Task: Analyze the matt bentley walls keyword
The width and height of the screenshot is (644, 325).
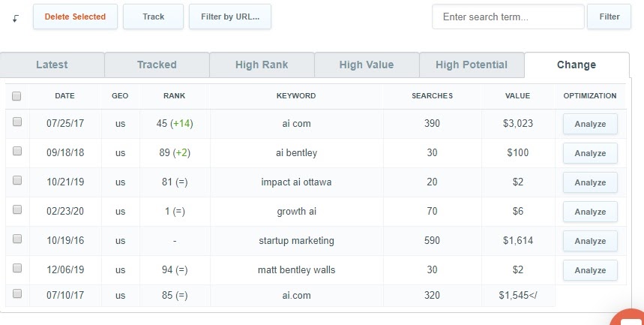Action: pos(590,270)
